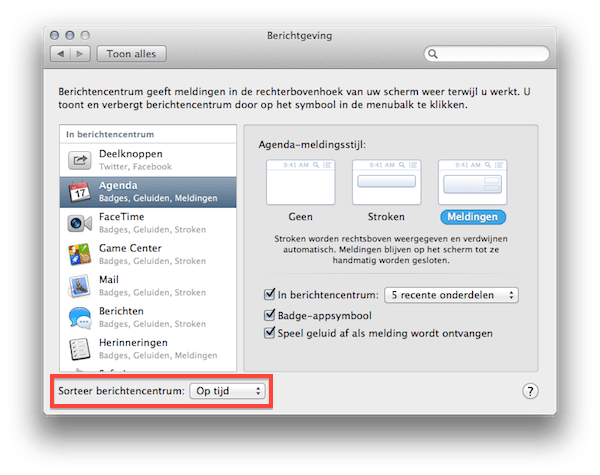Click the Berichten chat bubble icon
600x475 pixels.
pyautogui.click(x=80, y=318)
